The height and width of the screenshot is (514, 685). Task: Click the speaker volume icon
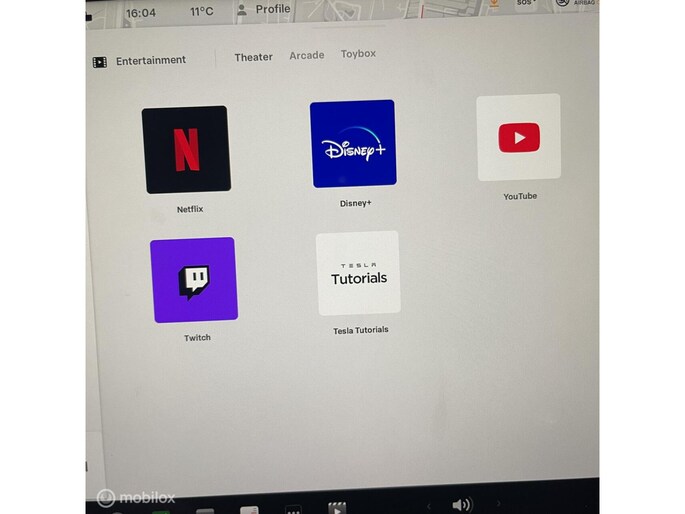click(461, 505)
